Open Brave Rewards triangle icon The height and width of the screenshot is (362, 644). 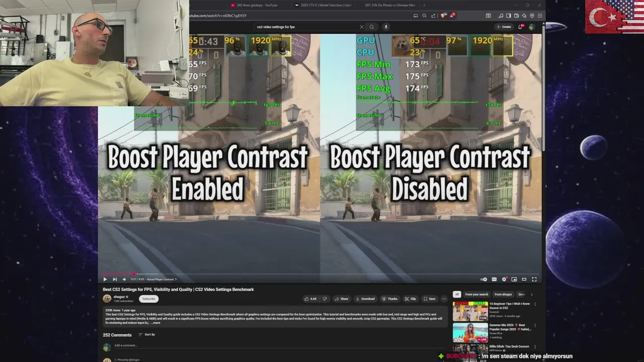coord(452,16)
